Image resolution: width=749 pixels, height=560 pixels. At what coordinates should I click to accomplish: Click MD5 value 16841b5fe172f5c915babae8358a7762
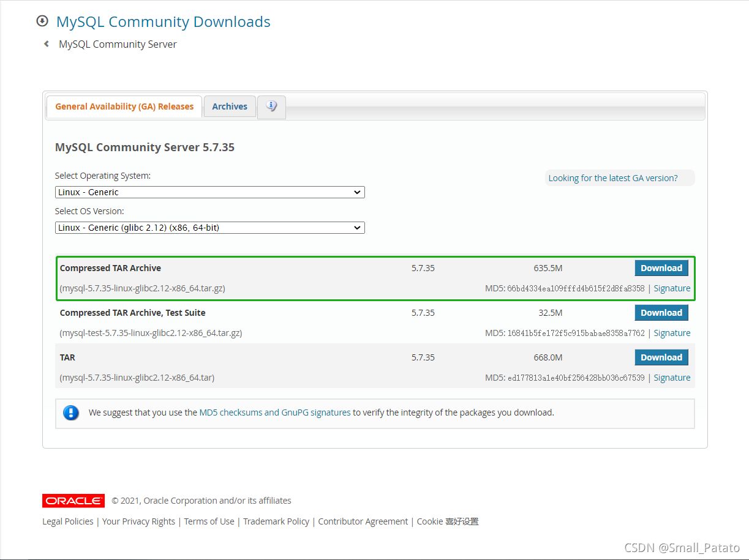(x=576, y=333)
